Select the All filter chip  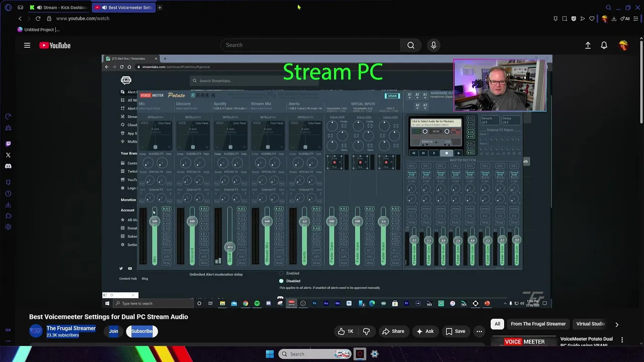(x=497, y=324)
